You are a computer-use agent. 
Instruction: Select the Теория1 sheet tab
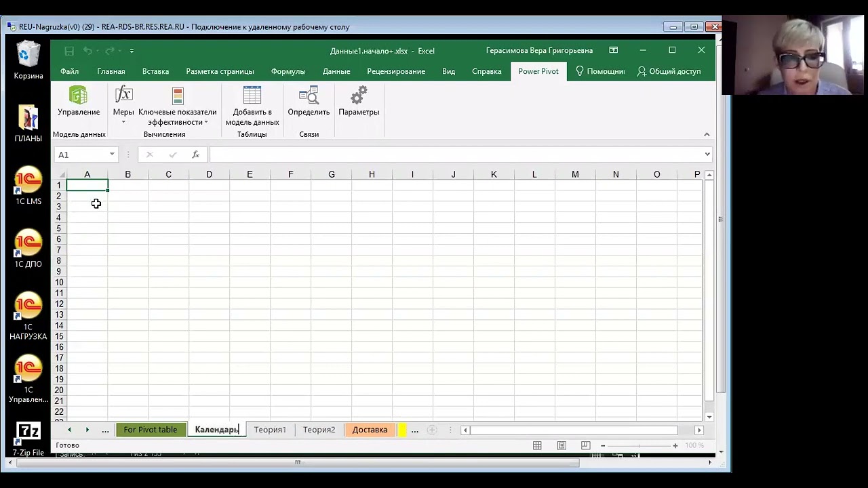coord(270,430)
